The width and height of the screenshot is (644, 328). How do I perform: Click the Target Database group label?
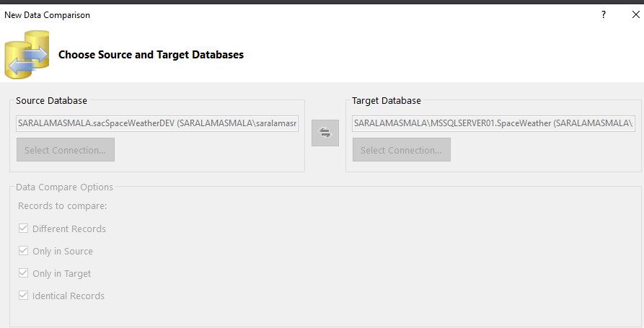(387, 101)
